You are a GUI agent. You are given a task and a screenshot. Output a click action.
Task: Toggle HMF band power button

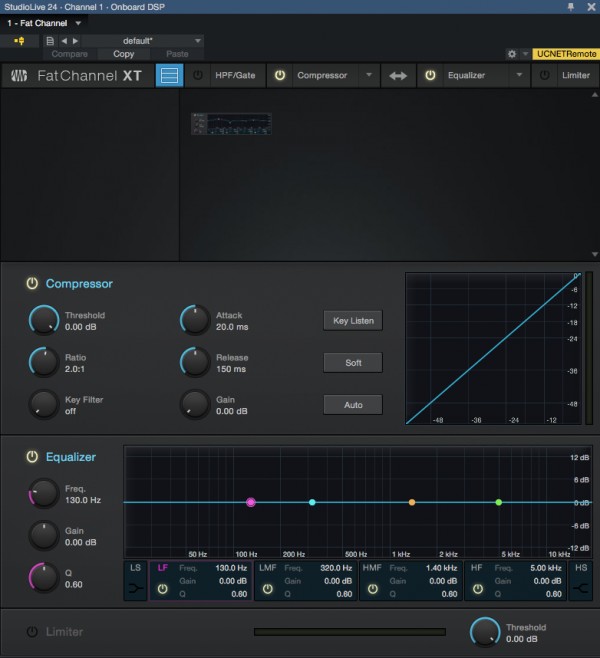click(373, 589)
